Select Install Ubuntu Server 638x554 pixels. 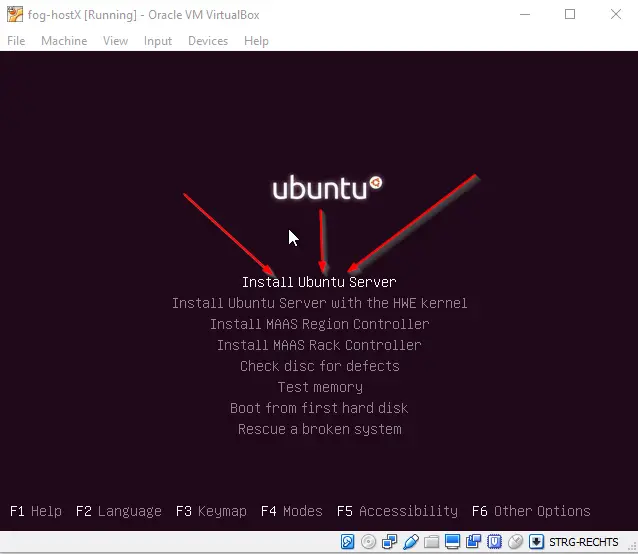(319, 282)
